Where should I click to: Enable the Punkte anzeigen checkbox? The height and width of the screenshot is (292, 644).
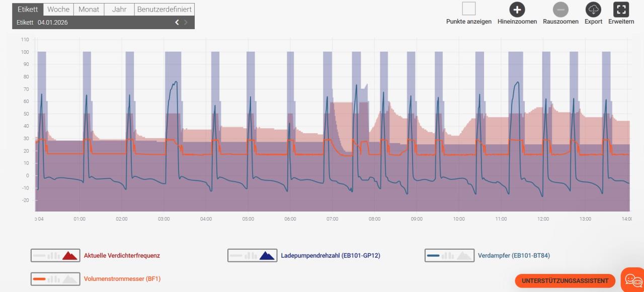[x=468, y=9]
